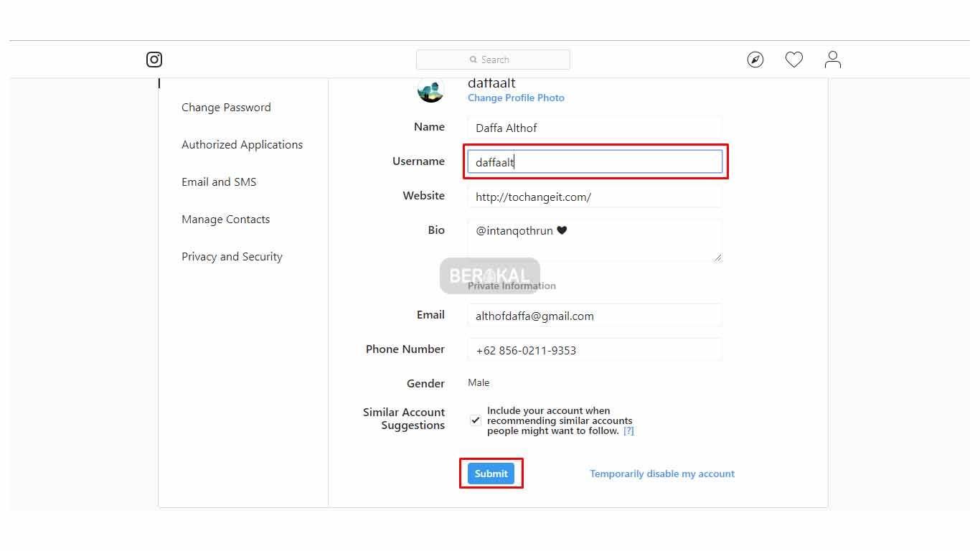
Task: Open Email and SMS settings
Action: pyautogui.click(x=219, y=182)
